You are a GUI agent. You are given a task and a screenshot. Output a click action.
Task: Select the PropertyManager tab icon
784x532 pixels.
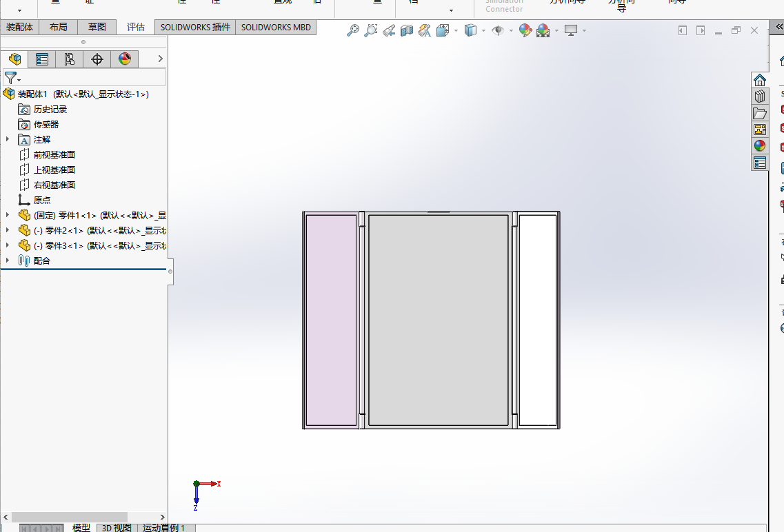42,59
